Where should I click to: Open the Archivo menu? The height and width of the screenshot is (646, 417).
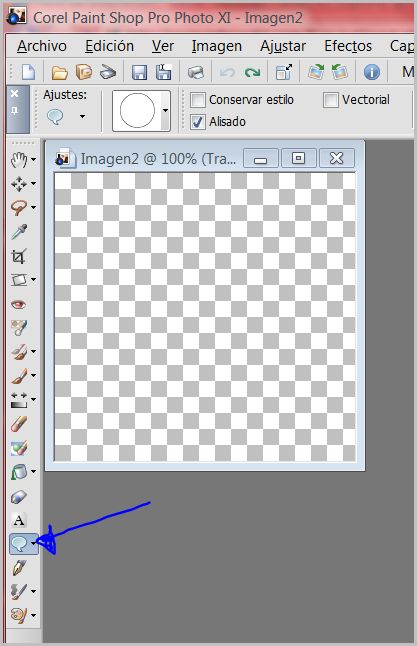pos(42,46)
